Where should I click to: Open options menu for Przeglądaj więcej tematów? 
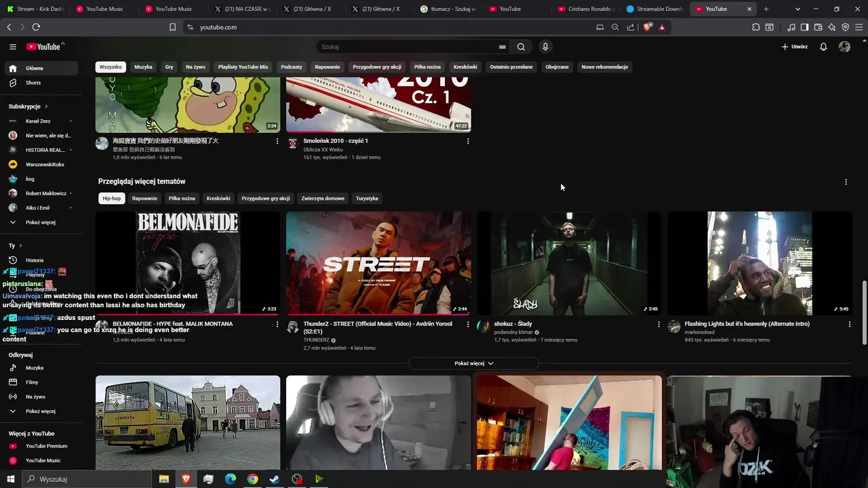(846, 182)
